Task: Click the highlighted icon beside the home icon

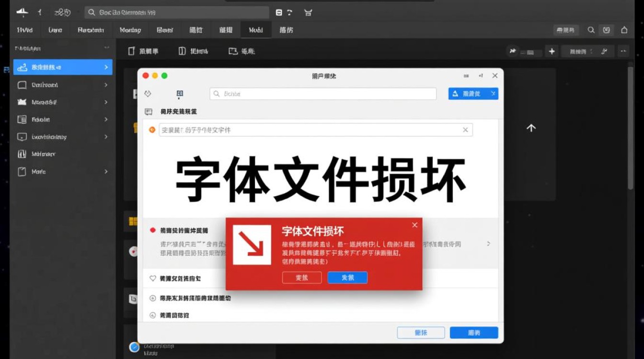Action: [x=607, y=30]
